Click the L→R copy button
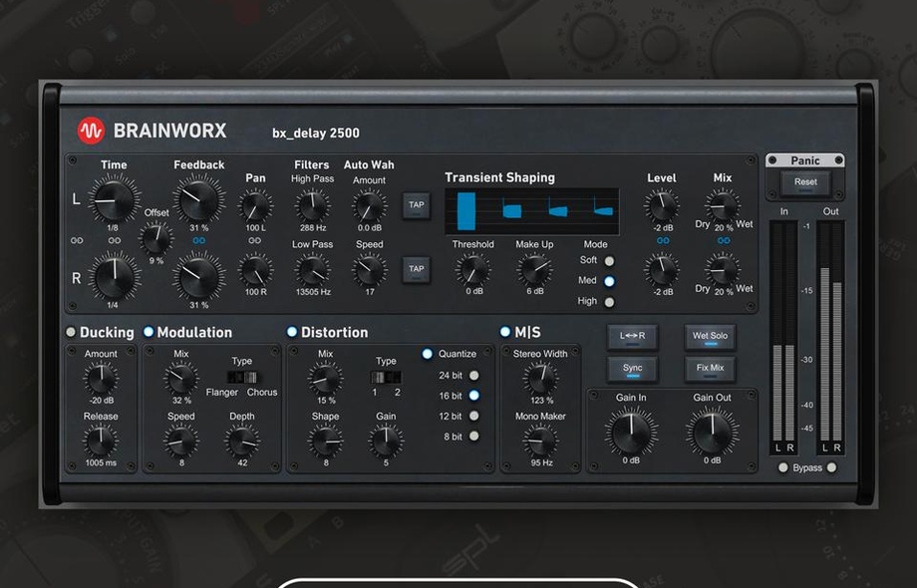Screen dimensions: 917x588 (x=632, y=336)
